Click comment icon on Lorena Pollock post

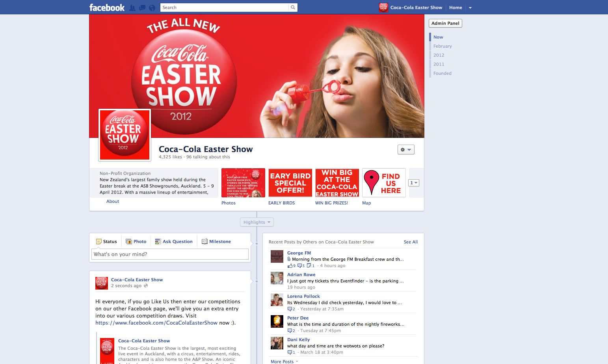[x=290, y=309]
